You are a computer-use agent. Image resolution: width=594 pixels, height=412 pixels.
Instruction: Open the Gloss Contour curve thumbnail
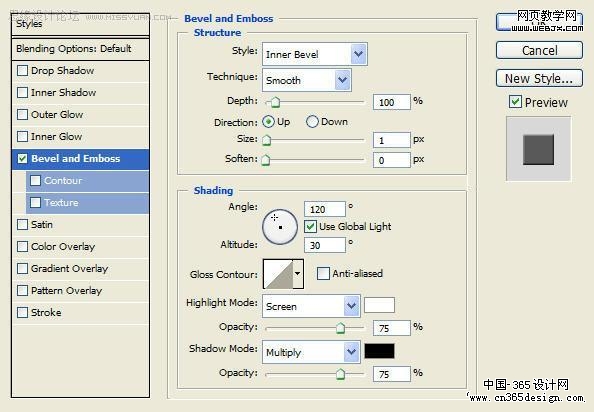278,274
